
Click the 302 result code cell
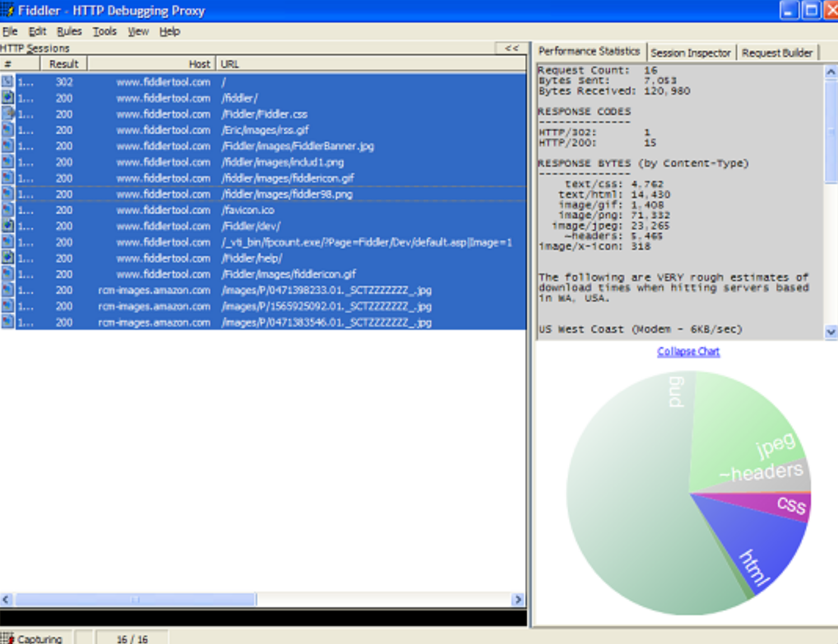point(64,82)
